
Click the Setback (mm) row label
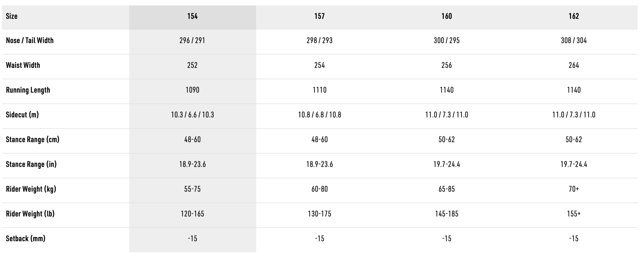pos(25,238)
